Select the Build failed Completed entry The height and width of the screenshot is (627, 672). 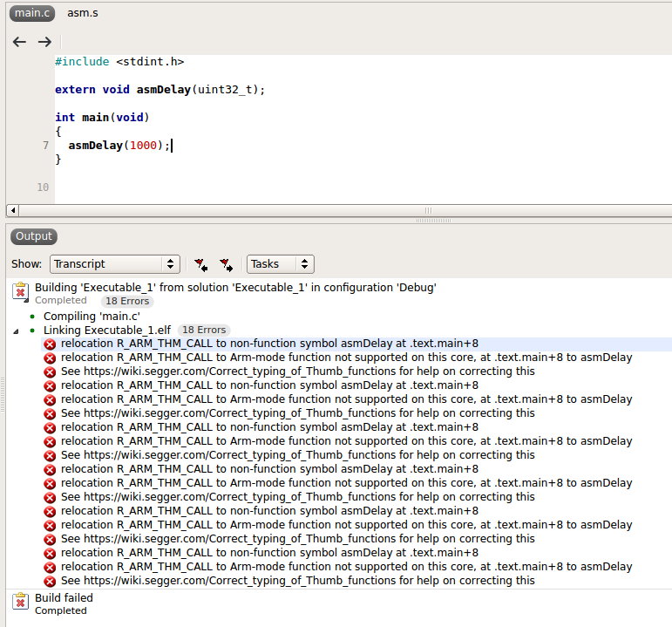(64, 603)
